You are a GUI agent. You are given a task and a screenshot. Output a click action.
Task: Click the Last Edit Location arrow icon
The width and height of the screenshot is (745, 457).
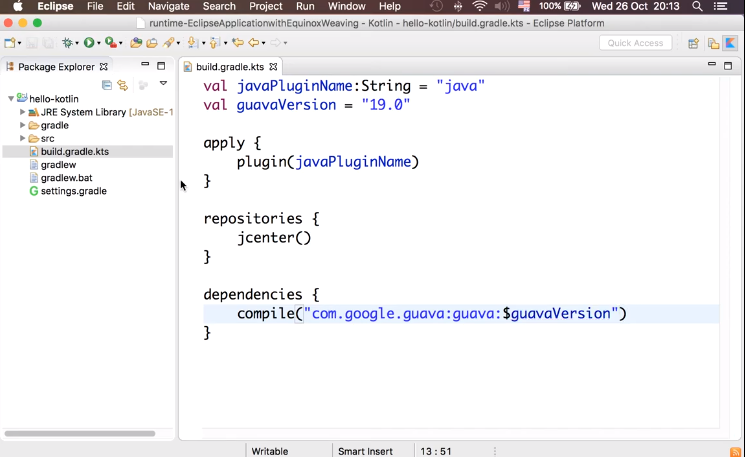click(237, 43)
